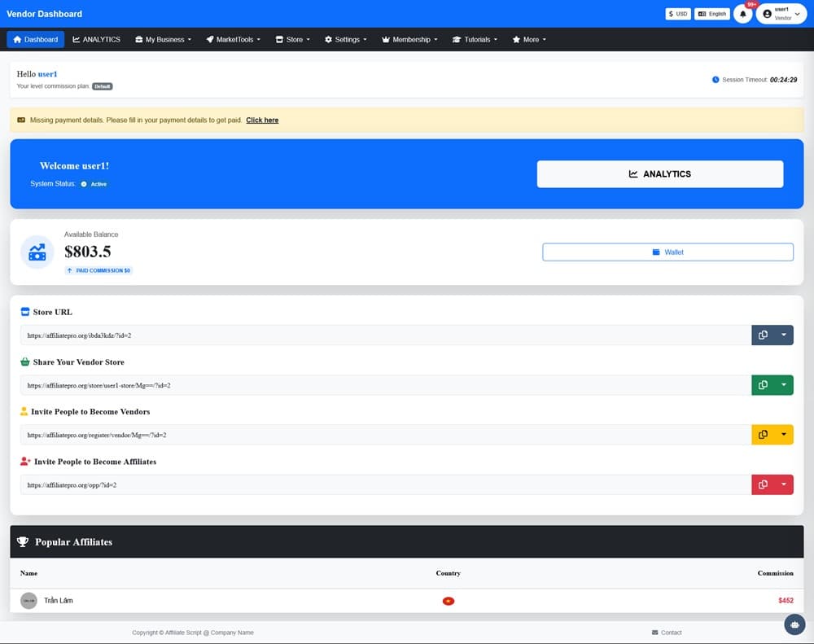
Task: Open the My Business menu
Action: click(x=164, y=39)
